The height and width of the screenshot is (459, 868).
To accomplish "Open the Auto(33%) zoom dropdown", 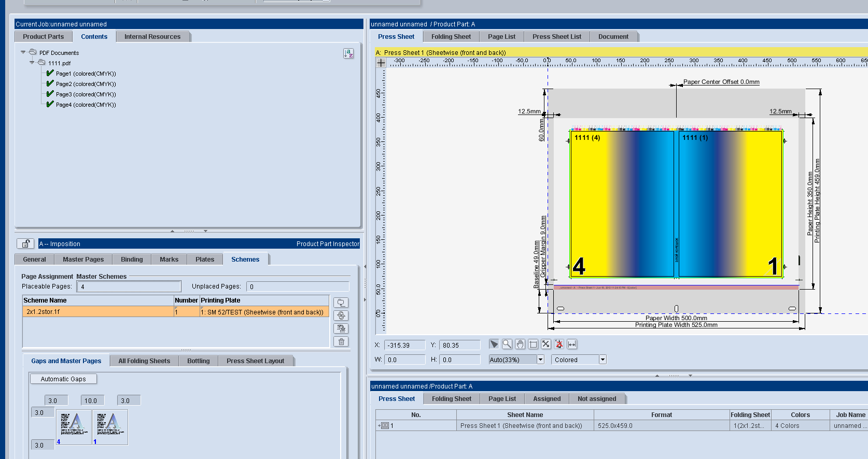I will click(540, 360).
